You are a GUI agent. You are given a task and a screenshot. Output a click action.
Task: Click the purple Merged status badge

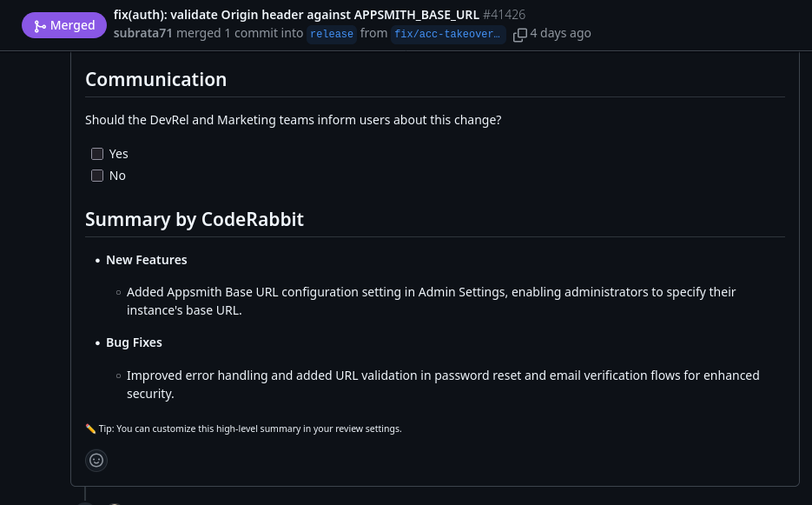point(64,25)
